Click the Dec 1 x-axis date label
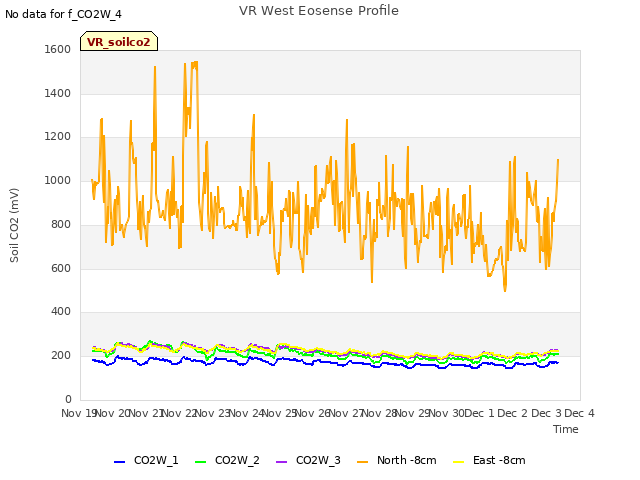The height and width of the screenshot is (480, 640). pos(479,413)
